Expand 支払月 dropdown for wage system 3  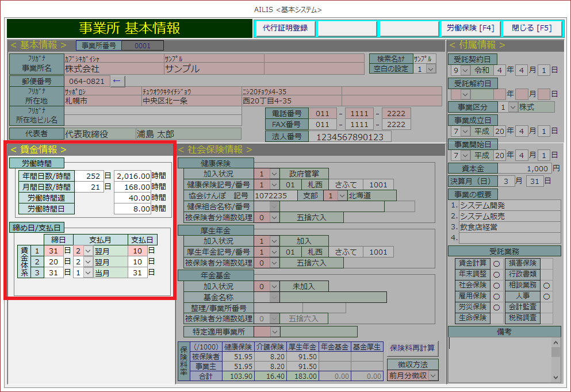[x=88, y=274]
